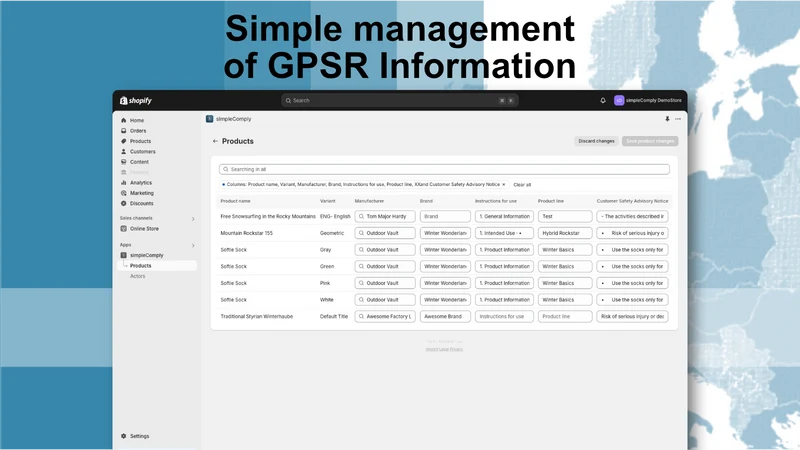Click the Content sidebar icon
Viewport: 800px width, 450px height.
coord(123,162)
